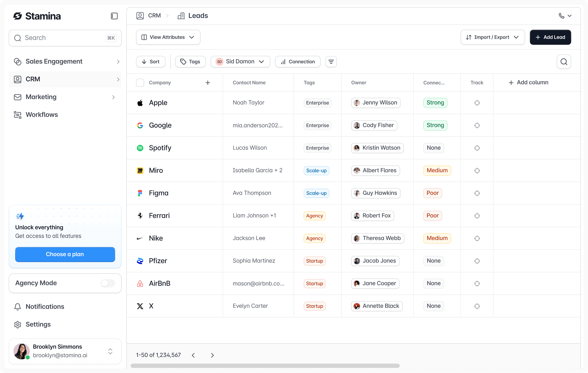This screenshot has height=373, width=588.
Task: Click the horizontal scrollbar at bottom
Action: (265, 366)
